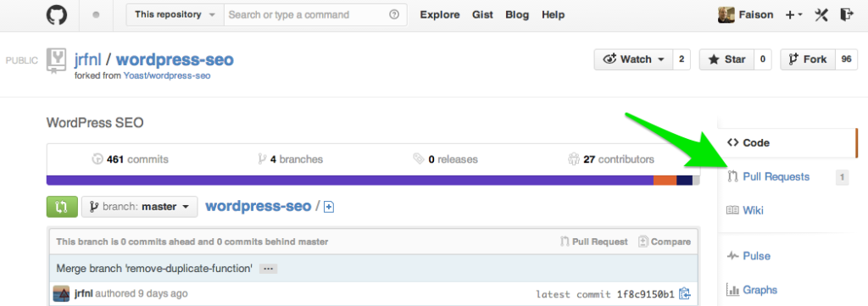Open the jrfnl owner link

[87, 59]
